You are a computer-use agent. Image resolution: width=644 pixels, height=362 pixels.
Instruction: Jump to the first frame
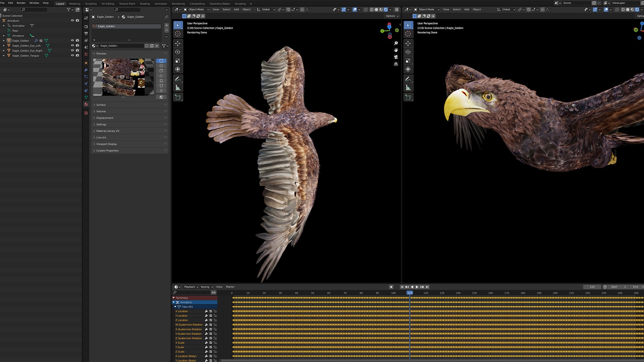click(x=402, y=287)
